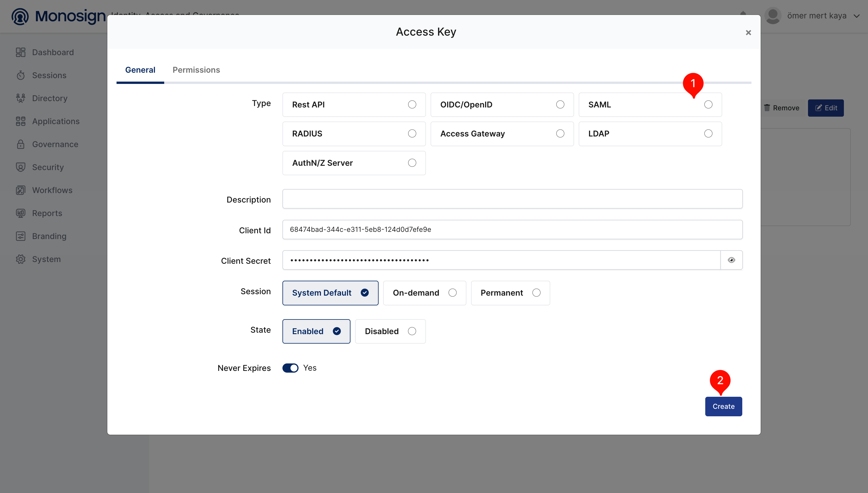This screenshot has width=868, height=493.
Task: Open the System sidebar item
Action: [x=38, y=259]
